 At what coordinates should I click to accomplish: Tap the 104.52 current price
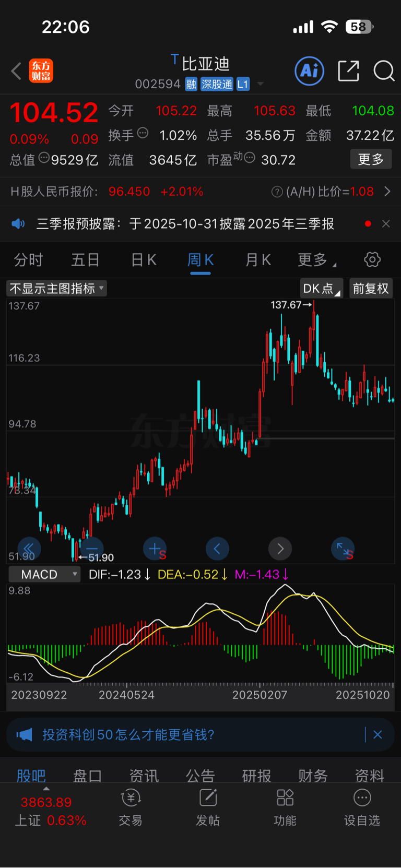[x=54, y=113]
